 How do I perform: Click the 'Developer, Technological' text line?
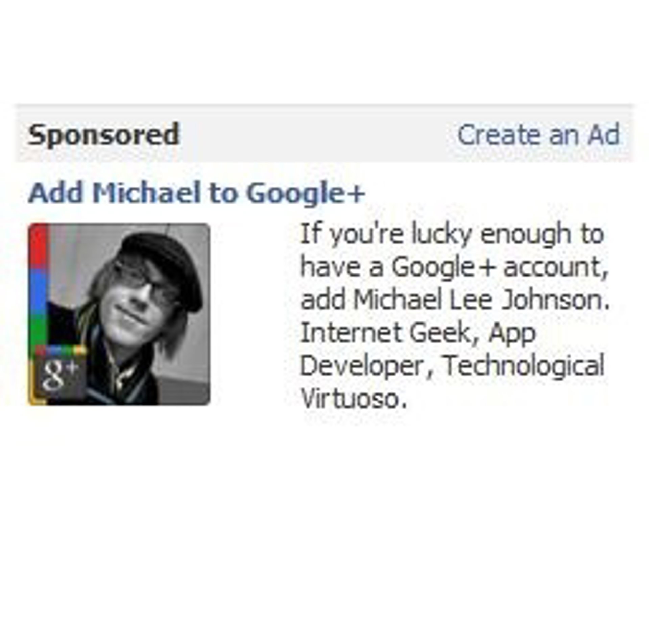pos(452,366)
